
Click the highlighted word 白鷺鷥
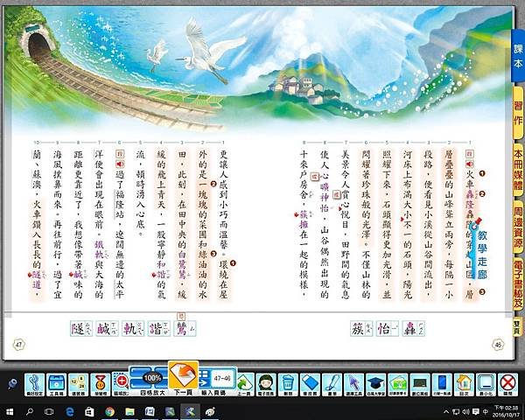(x=182, y=264)
